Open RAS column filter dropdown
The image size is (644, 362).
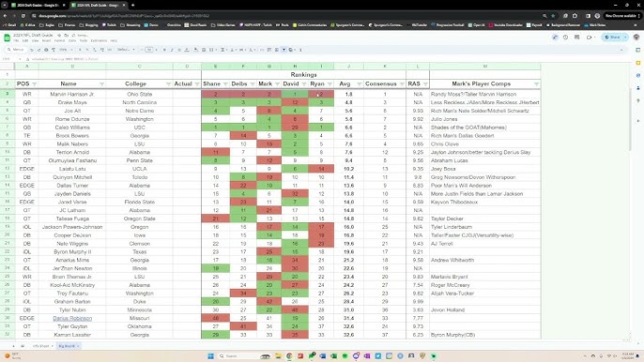[x=425, y=84]
